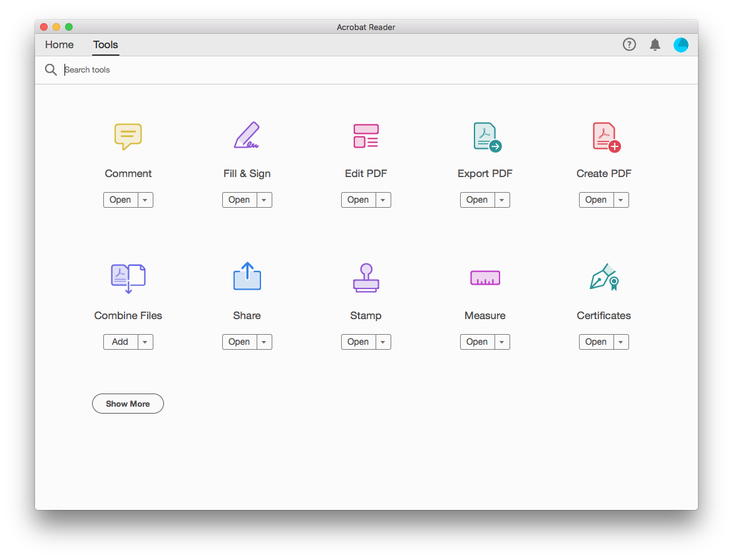Open the Share tool button
Viewport: 733px width, 560px height.
239,342
